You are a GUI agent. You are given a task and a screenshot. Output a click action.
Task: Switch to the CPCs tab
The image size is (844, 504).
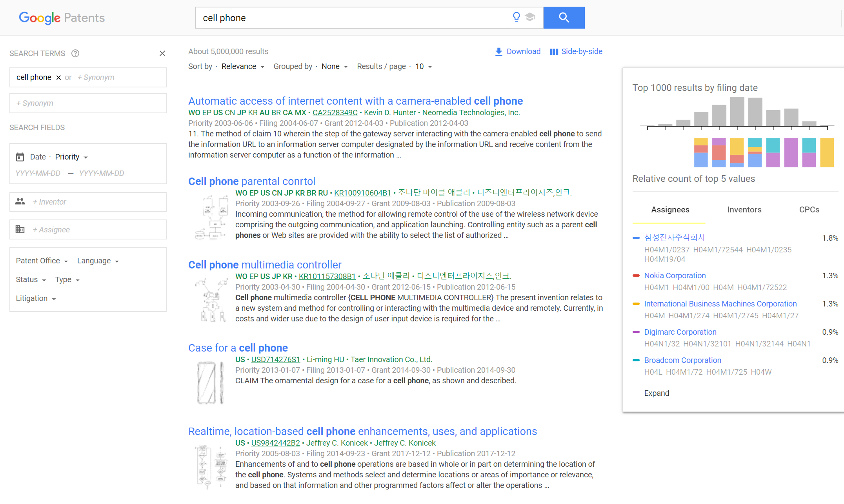[809, 210]
